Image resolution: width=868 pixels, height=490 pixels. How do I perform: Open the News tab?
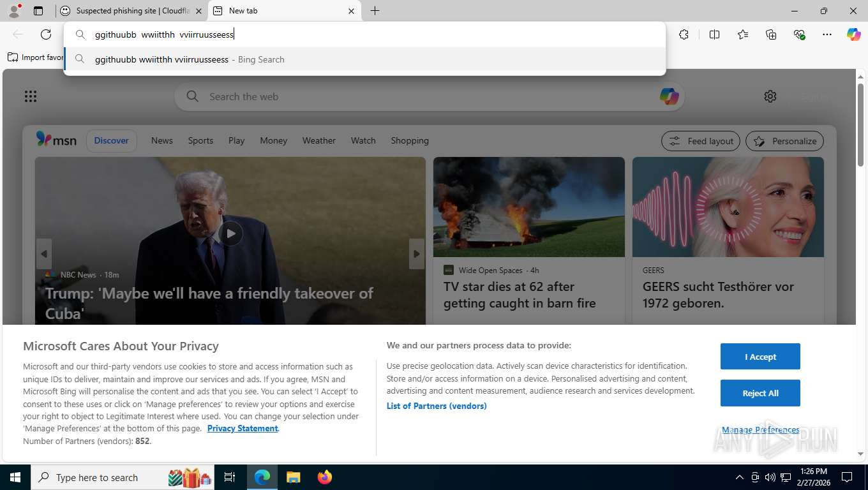162,140
